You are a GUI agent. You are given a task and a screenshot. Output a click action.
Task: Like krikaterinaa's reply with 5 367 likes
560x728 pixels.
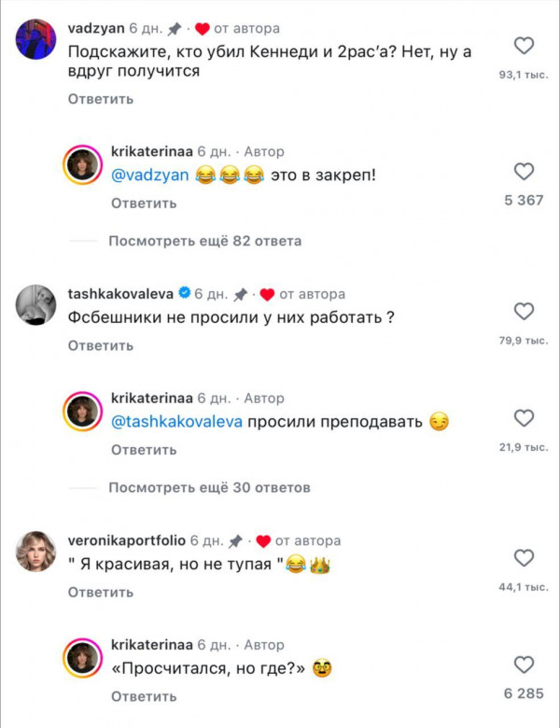click(x=525, y=172)
